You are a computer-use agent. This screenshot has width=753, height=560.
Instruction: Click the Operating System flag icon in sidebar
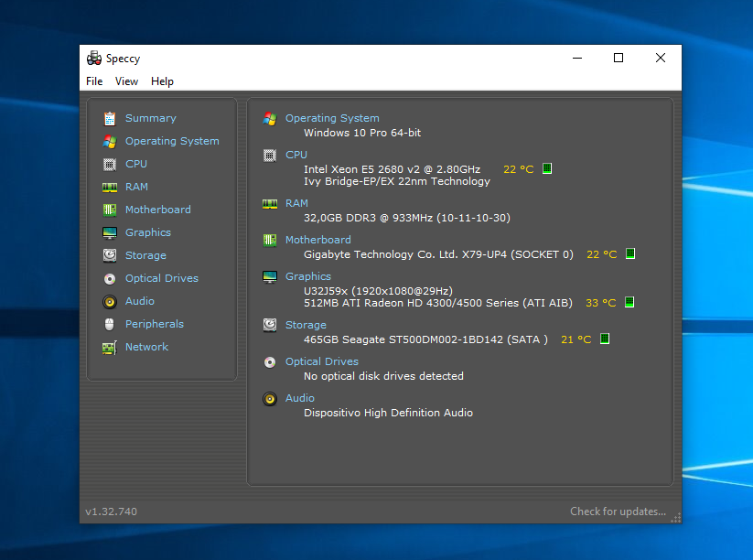click(x=110, y=141)
